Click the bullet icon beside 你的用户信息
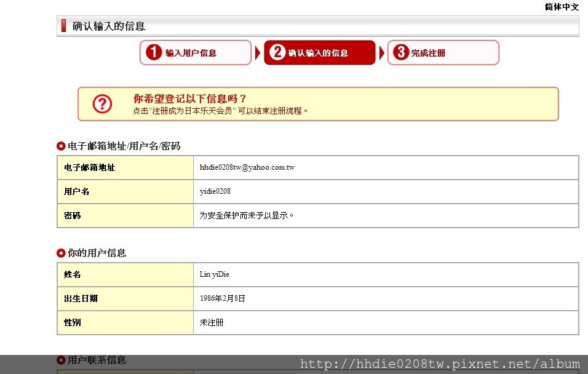The height and width of the screenshot is (374, 588). (61, 253)
